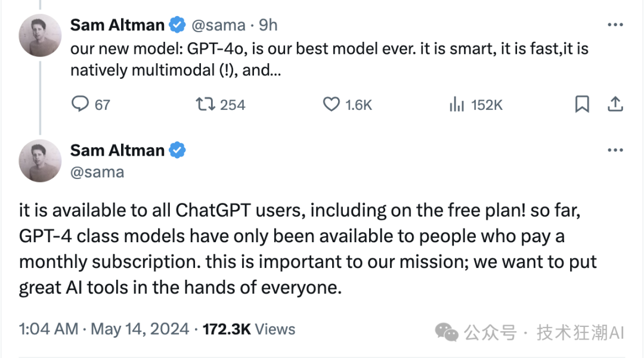Open Sam Altman avatar on second tweet
Screen dimensions: 644x358
click(40, 161)
